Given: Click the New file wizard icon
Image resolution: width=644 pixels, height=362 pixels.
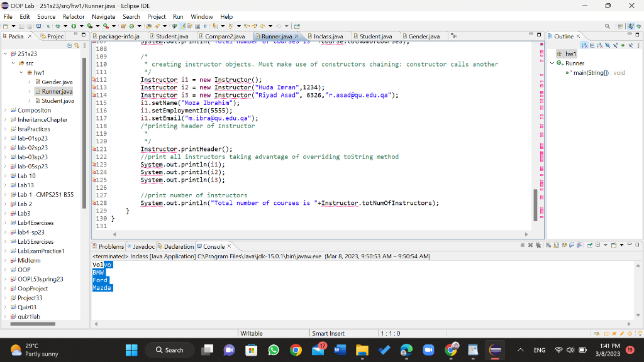Looking at the screenshot, I should pos(6,26).
